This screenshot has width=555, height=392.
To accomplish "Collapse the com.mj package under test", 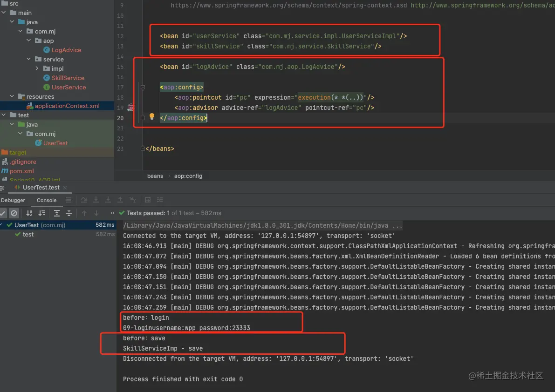I will (20, 134).
